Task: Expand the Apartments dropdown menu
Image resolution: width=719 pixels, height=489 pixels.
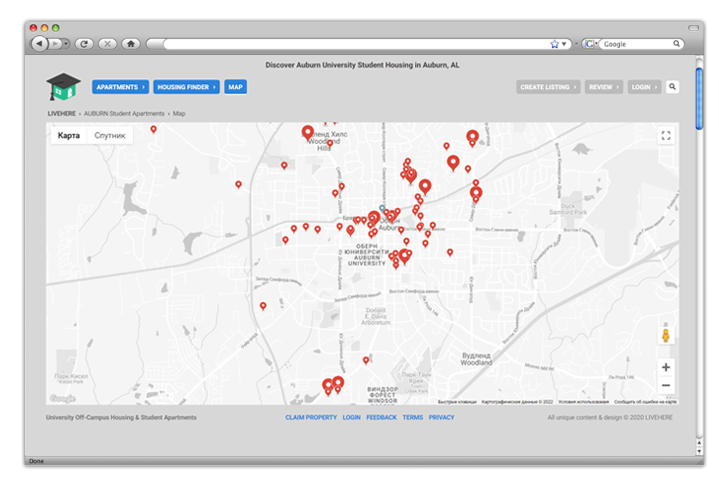Action: (x=121, y=87)
